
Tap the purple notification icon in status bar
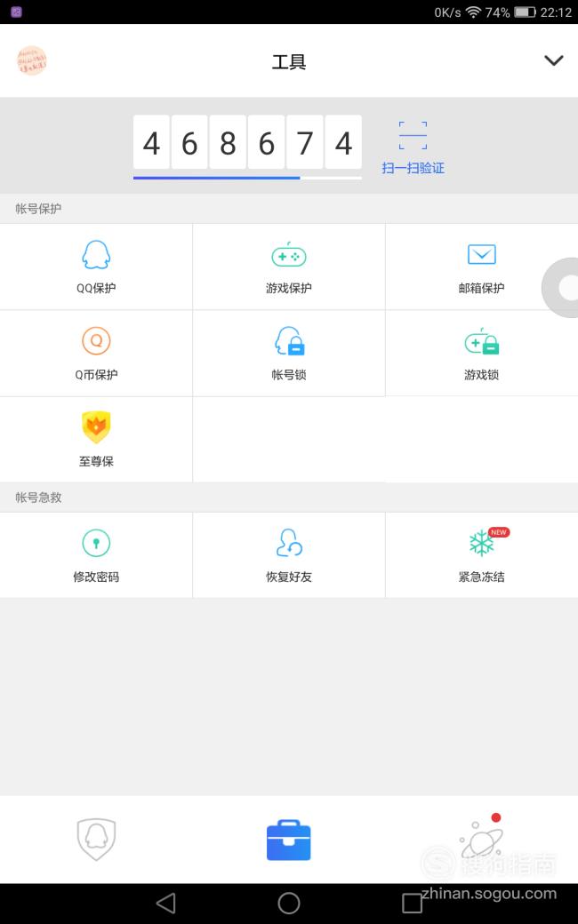pos(17,12)
